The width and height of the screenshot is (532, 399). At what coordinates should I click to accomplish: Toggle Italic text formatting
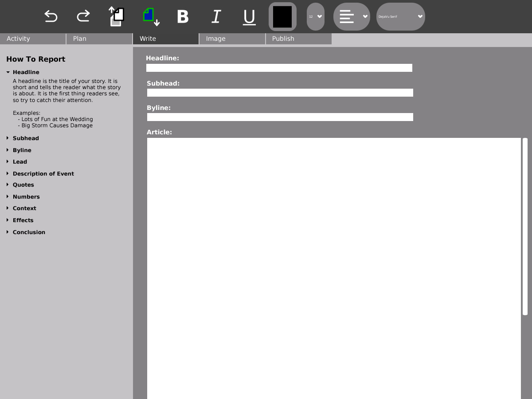click(216, 16)
